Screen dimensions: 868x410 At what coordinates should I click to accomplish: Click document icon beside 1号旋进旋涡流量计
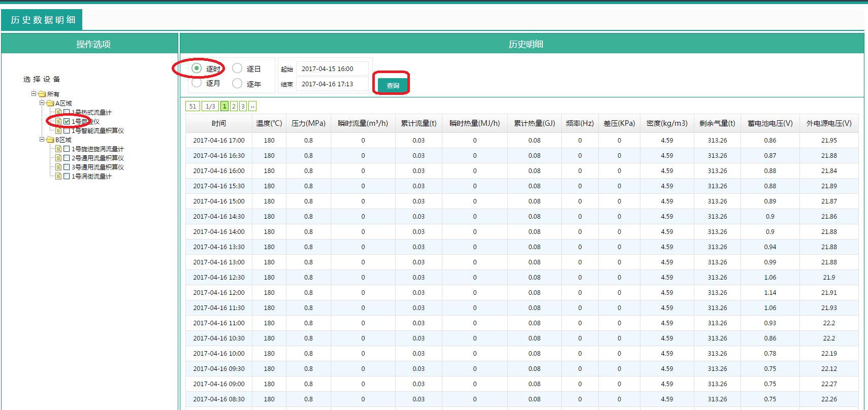(58, 149)
